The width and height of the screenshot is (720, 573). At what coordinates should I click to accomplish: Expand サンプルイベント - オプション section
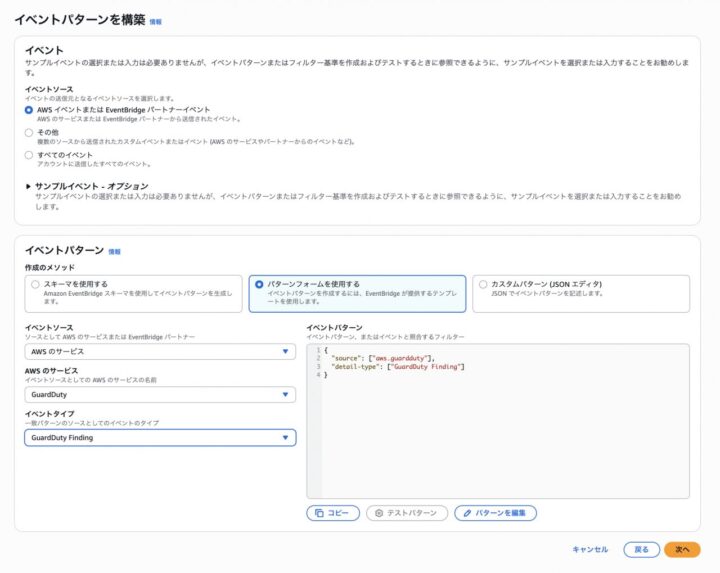click(x=29, y=186)
